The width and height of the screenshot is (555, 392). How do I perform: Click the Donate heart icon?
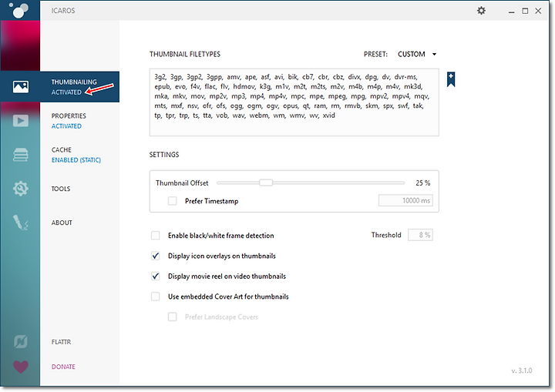click(x=21, y=367)
